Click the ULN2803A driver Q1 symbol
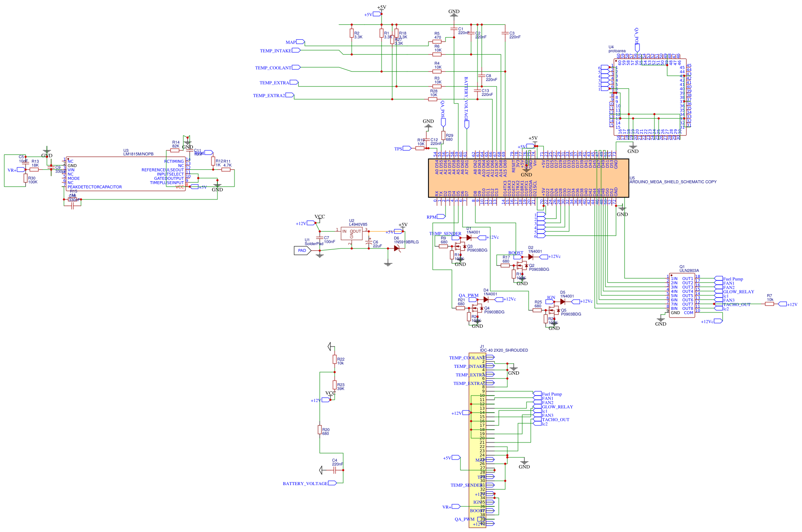This screenshot has width=802, height=532. (682, 294)
